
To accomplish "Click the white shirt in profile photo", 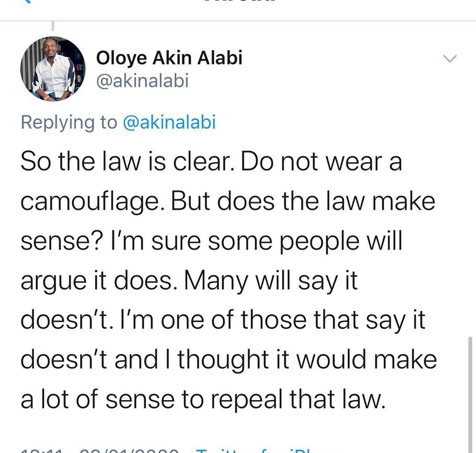I will (x=54, y=76).
